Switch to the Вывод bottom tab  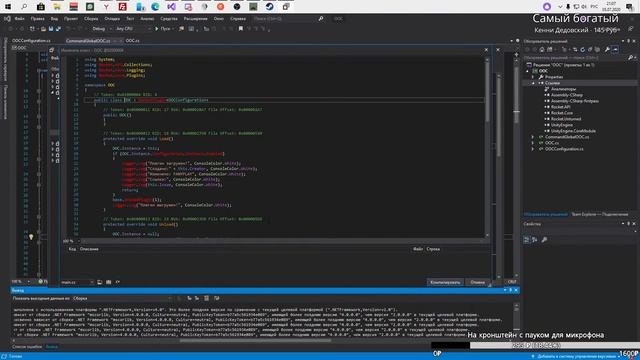(x=52, y=347)
